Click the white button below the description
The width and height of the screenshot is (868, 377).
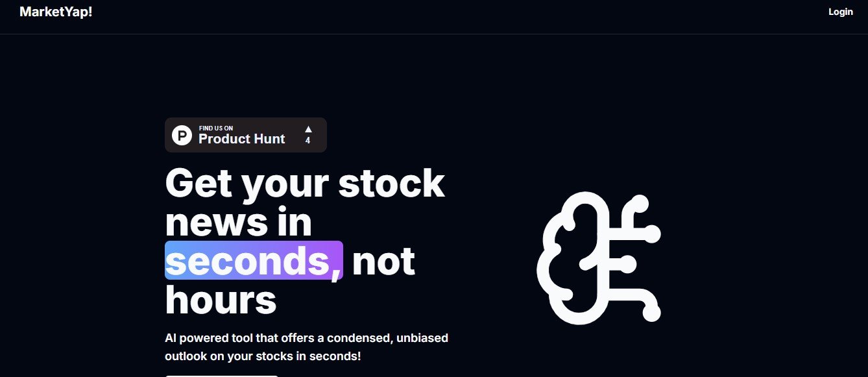[x=221, y=374]
